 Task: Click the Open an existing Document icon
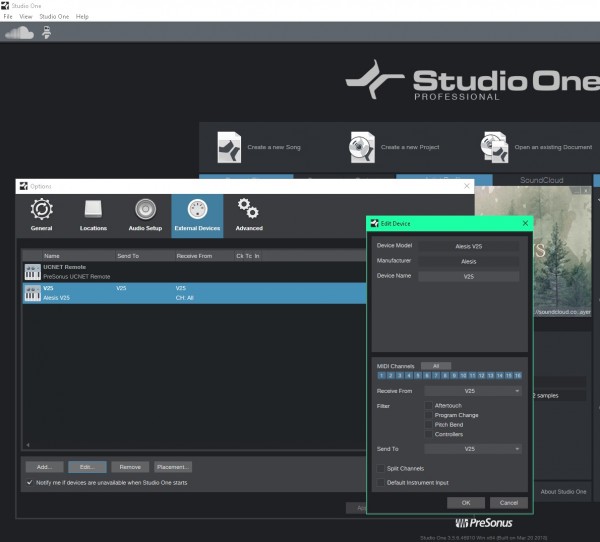click(x=494, y=147)
